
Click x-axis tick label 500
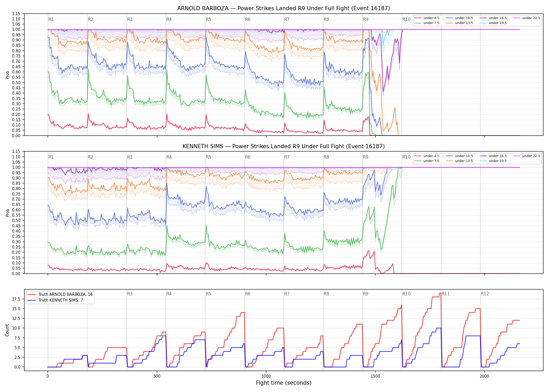[x=157, y=376]
